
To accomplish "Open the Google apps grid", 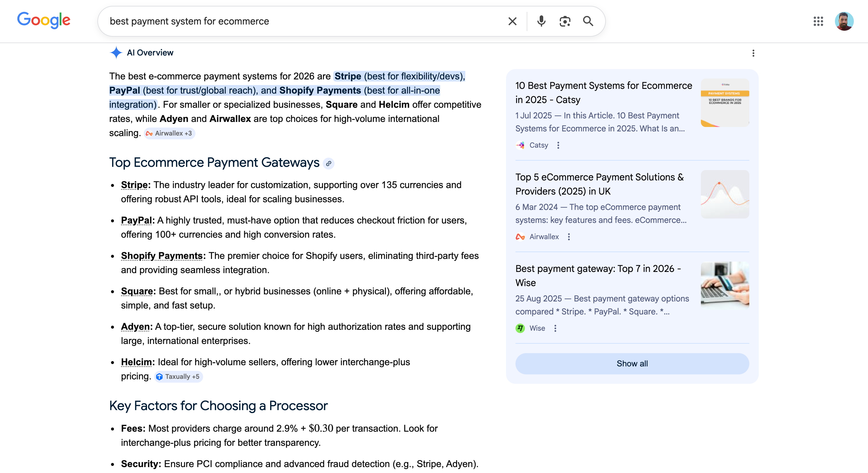I will coord(818,21).
